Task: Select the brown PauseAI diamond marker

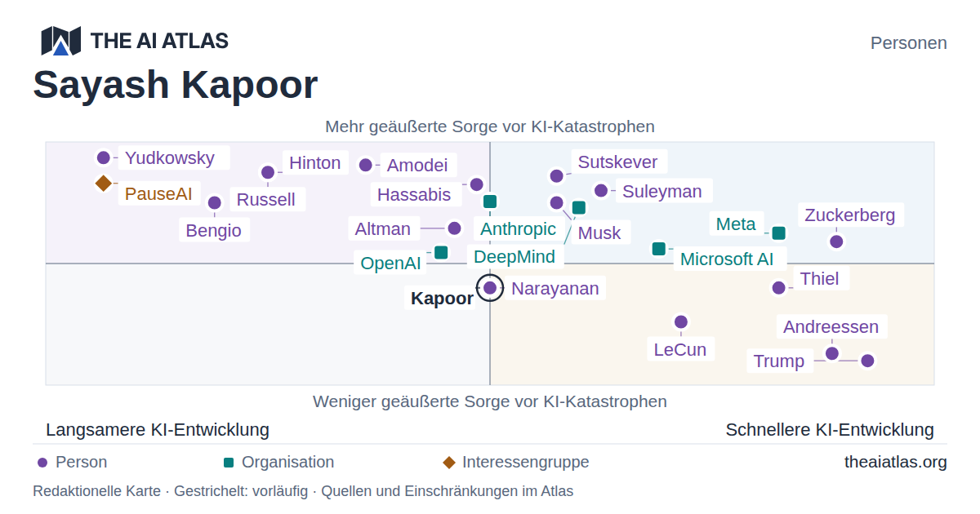Action: pos(103,183)
